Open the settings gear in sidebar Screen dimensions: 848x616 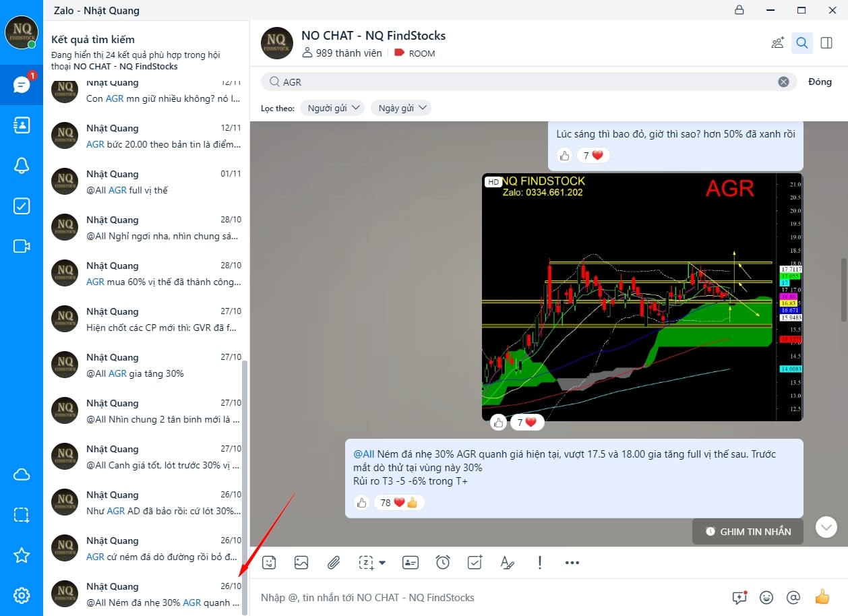(22, 596)
